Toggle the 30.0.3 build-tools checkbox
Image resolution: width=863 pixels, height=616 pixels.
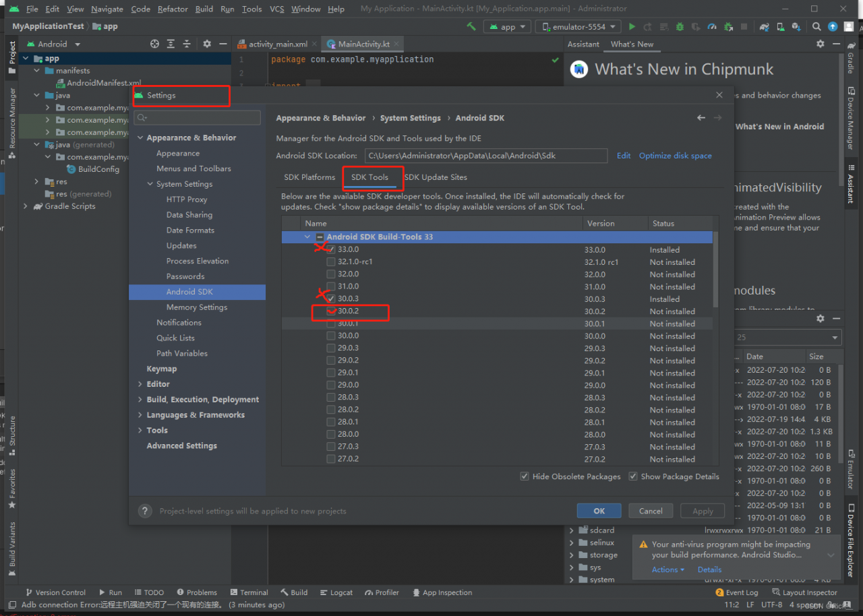tap(330, 299)
